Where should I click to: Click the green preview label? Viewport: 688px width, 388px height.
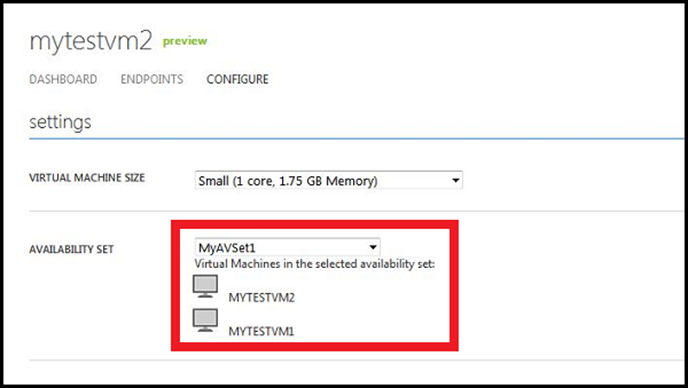[185, 41]
